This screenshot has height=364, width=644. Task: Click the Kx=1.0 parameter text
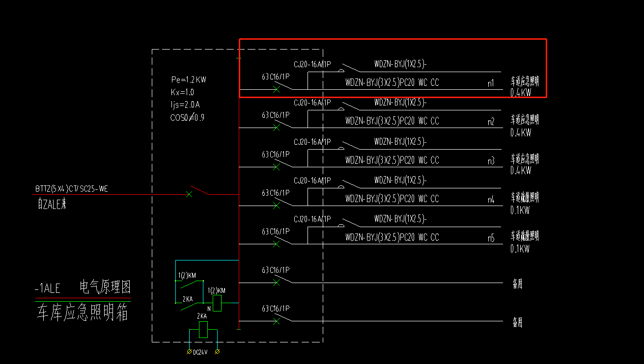183,92
